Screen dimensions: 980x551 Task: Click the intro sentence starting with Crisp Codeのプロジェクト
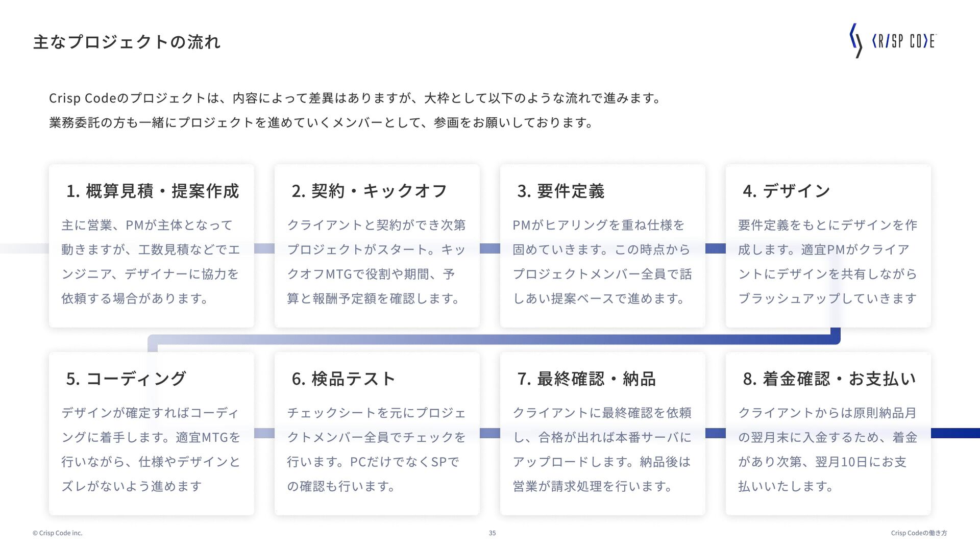coord(355,98)
